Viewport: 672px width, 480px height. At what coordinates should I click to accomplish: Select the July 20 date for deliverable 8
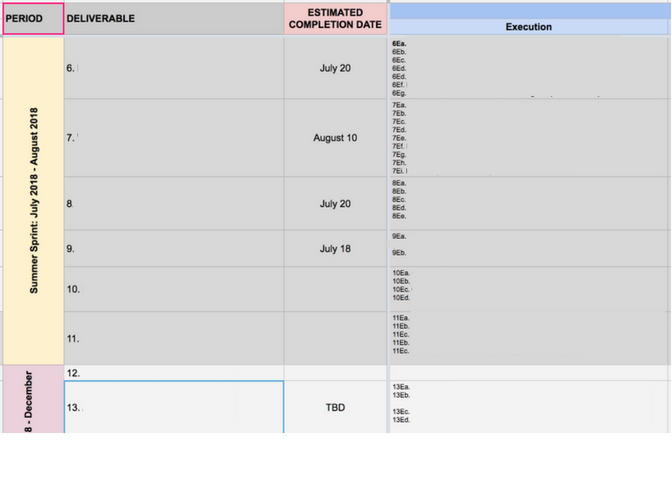[335, 204]
